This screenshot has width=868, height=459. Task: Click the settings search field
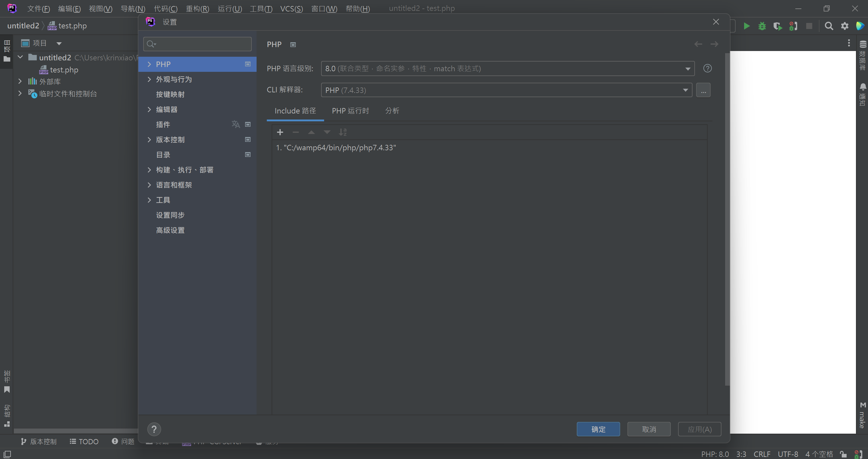197,44
